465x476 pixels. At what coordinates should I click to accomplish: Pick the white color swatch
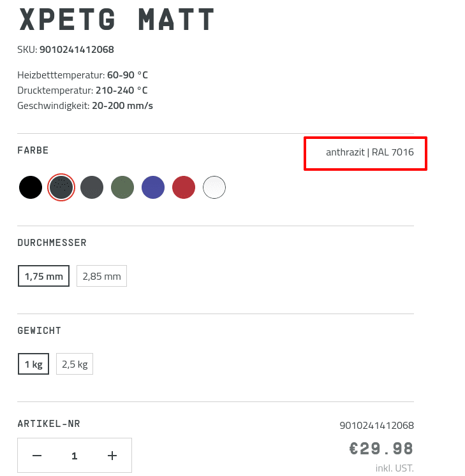tap(214, 187)
